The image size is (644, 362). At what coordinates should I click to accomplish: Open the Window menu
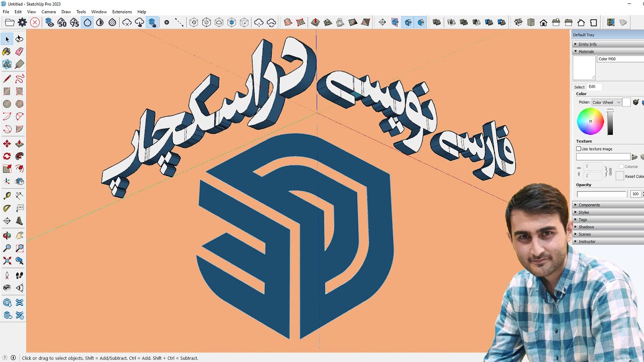pos(99,12)
